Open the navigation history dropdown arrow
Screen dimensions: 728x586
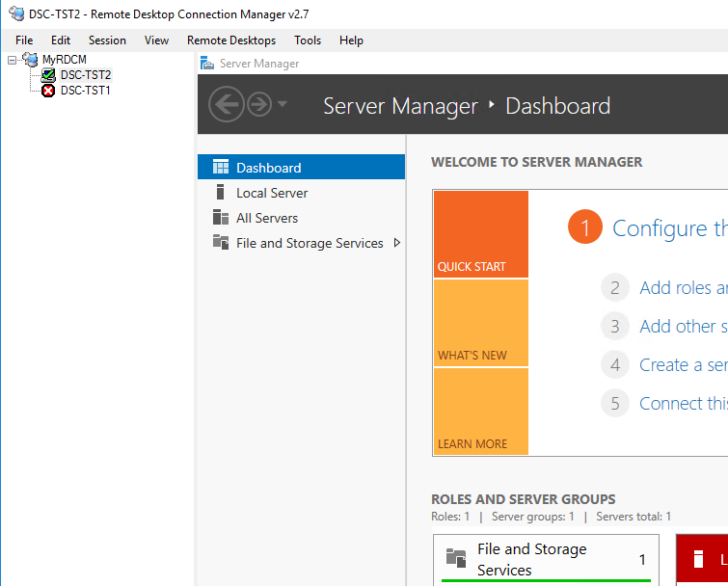pyautogui.click(x=283, y=104)
